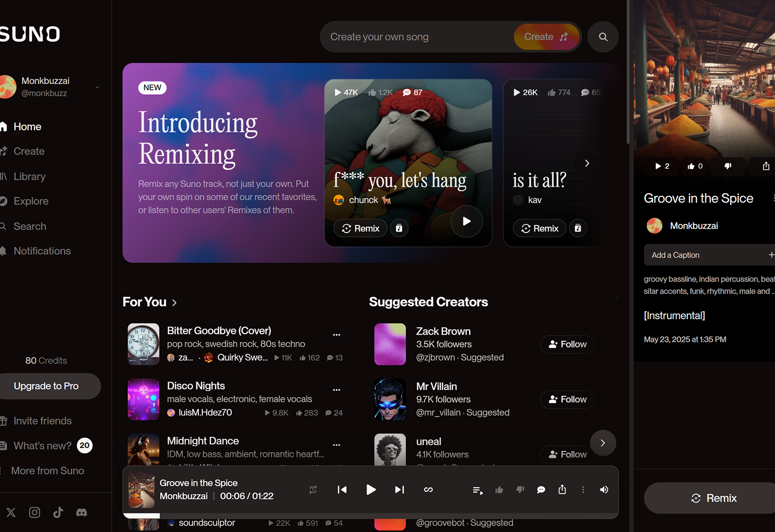This screenshot has height=532, width=775.
Task: Open Bitter Goodbye (Cover) cover thumbnail
Action: (144, 344)
